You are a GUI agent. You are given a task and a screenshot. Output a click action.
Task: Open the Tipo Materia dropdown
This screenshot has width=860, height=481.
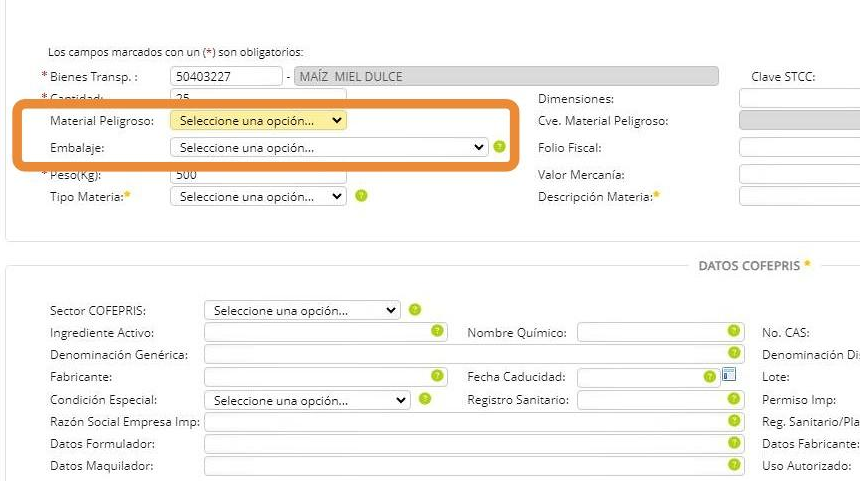pyautogui.click(x=258, y=196)
